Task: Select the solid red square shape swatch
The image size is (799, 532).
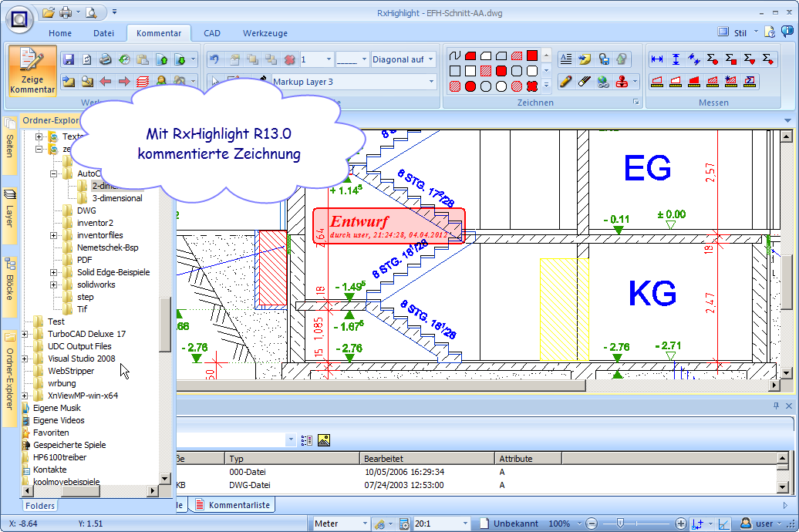Action: pos(532,56)
